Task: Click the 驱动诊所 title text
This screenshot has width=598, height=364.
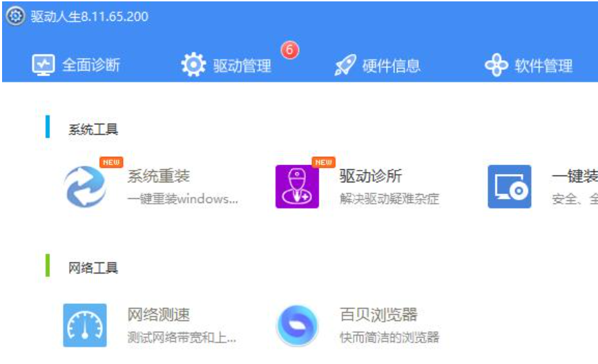Action: point(370,177)
